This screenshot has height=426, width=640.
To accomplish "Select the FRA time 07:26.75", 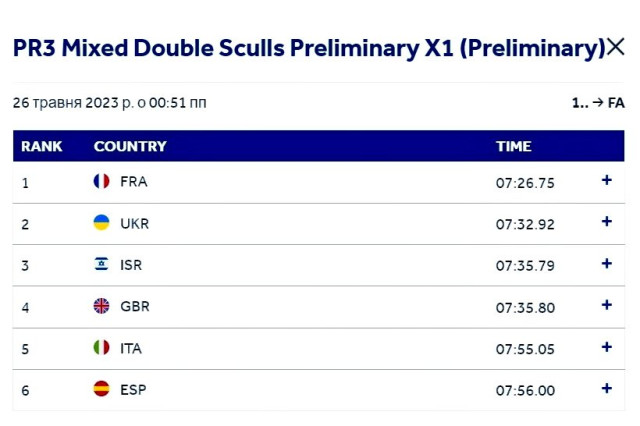I will click(525, 183).
